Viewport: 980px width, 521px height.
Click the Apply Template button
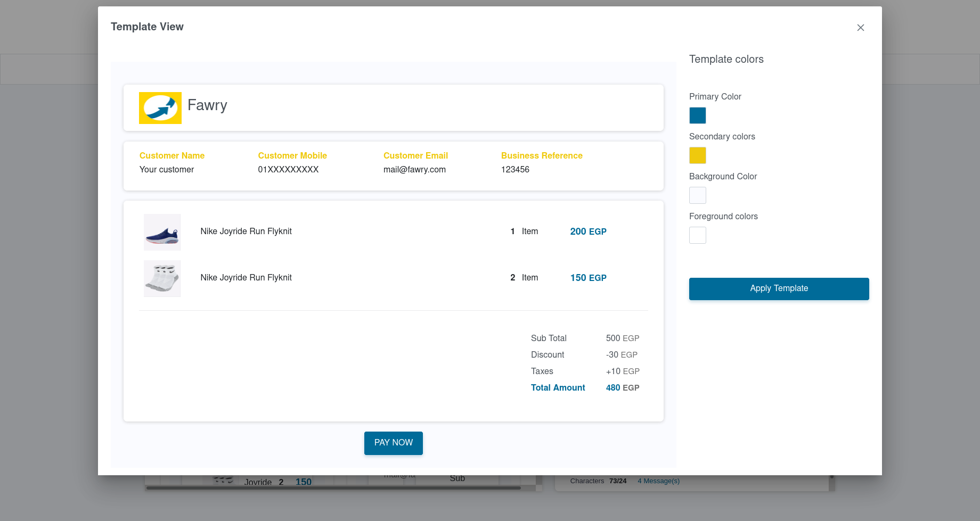click(779, 288)
